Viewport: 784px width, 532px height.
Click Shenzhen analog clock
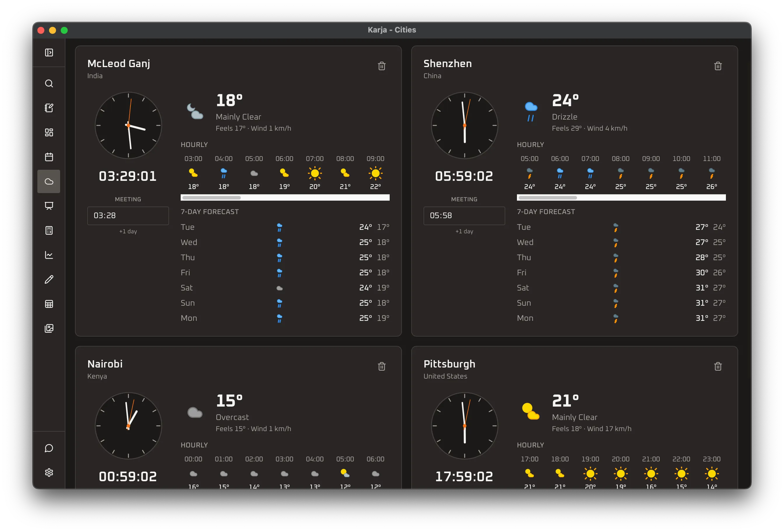tap(464, 125)
